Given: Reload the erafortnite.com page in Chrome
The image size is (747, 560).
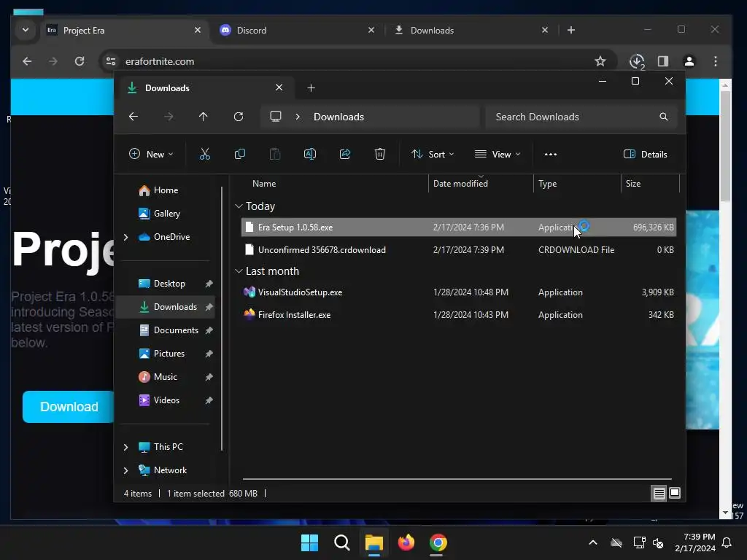Looking at the screenshot, I should click(80, 61).
